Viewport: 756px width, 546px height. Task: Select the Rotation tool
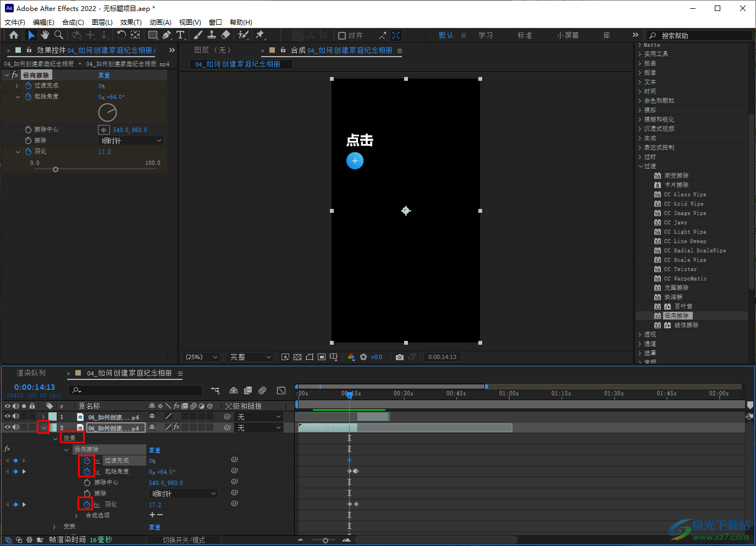121,35
